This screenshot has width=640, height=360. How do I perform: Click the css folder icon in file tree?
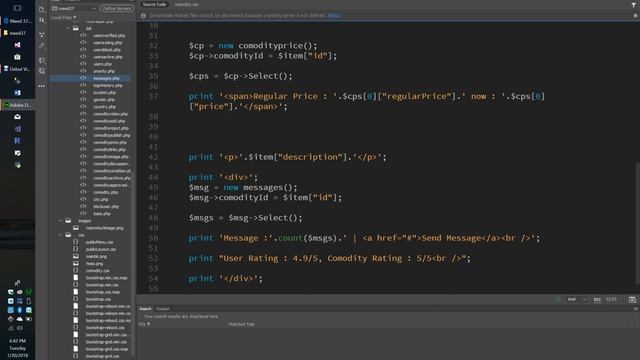tap(68, 235)
